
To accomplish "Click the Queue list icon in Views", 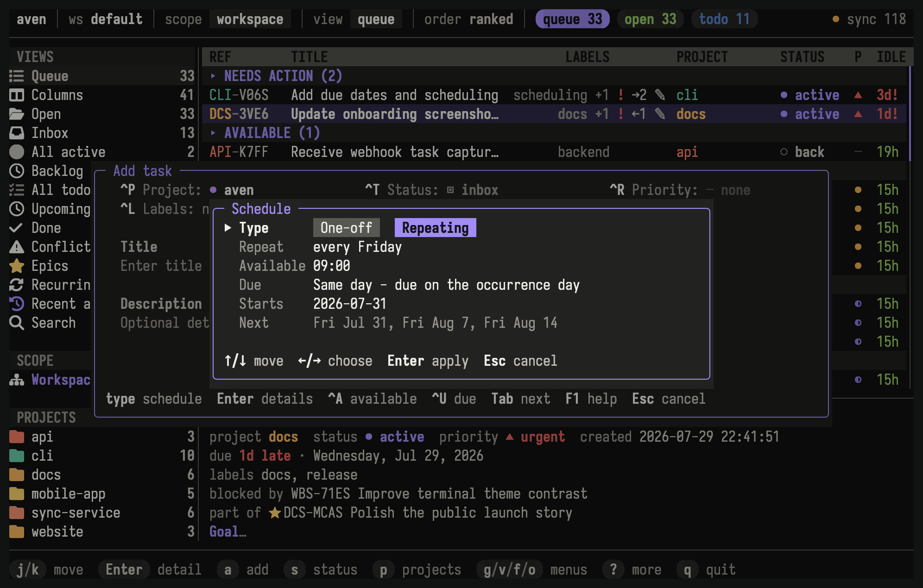I will (17, 76).
